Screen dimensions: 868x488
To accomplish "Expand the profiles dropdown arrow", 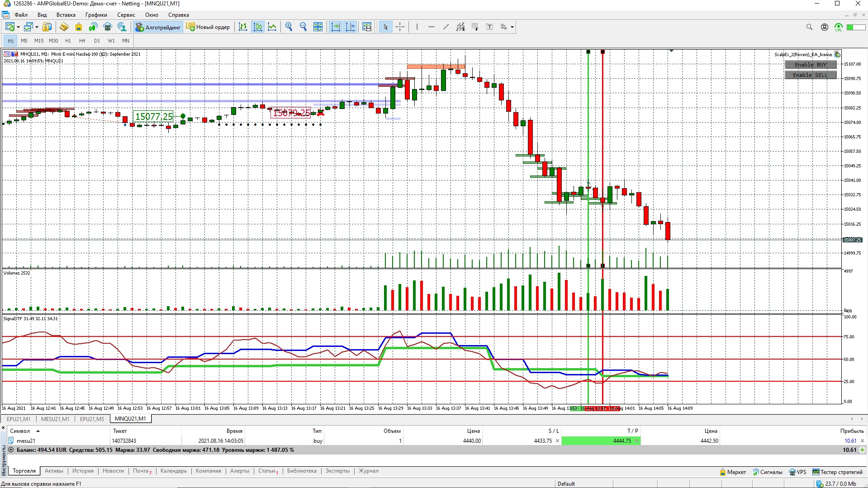I will pyautogui.click(x=37, y=27).
